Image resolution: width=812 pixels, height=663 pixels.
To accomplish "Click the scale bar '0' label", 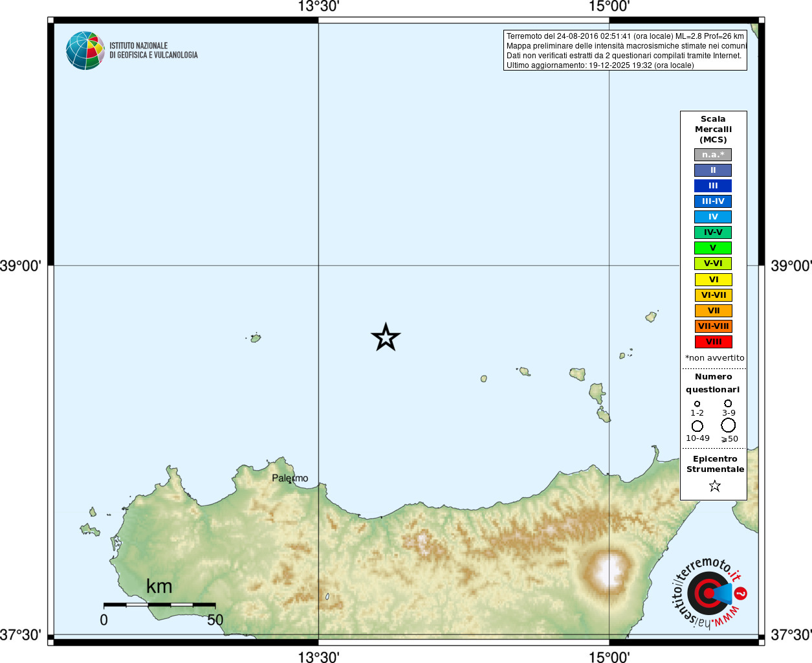I will coord(104,620).
